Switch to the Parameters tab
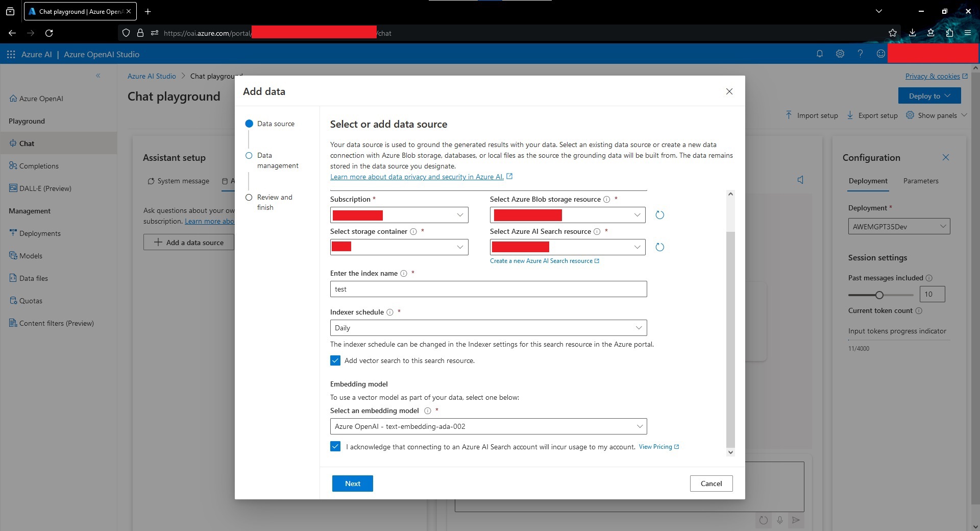 point(921,181)
